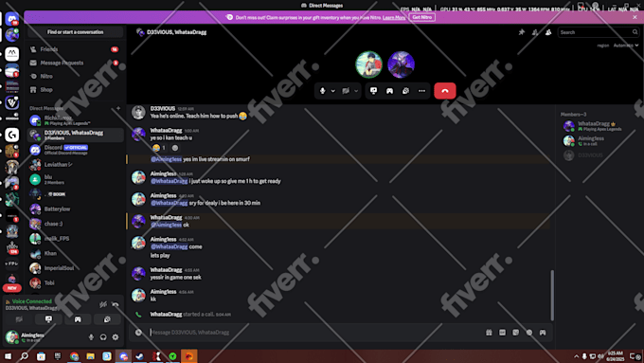644x363 pixels.
Task: Toggle noise suppression in Voice Connected panel
Action: (102, 304)
